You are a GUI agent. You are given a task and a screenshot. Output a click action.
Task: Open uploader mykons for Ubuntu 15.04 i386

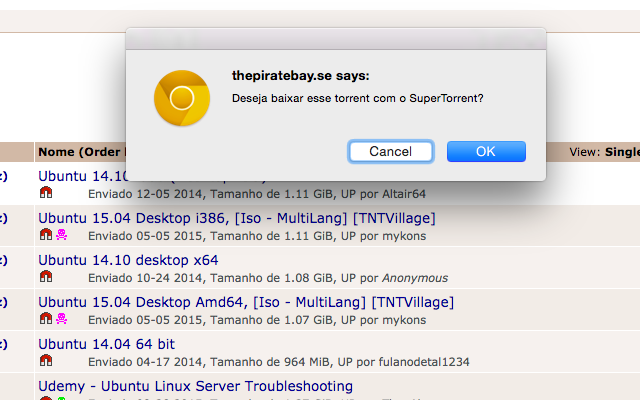coord(404,236)
